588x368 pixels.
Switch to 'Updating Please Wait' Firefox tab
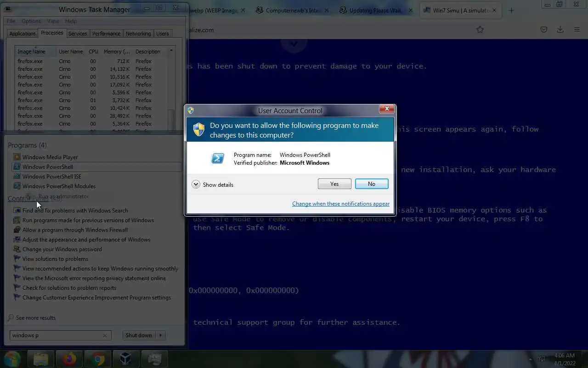[x=375, y=10]
